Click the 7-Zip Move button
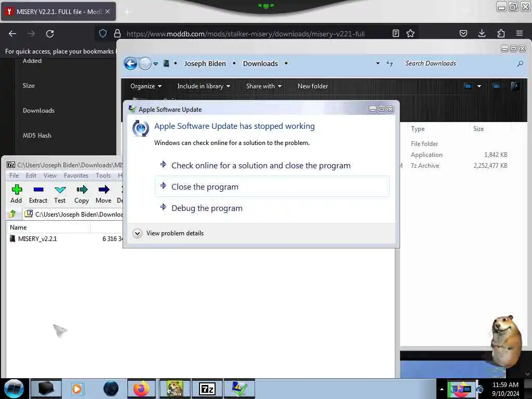 [x=103, y=194]
